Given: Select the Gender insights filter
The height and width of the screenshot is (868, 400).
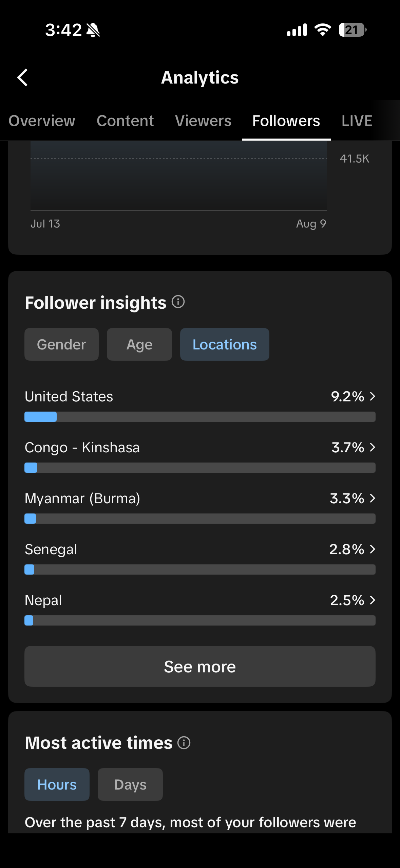Looking at the screenshot, I should point(61,344).
